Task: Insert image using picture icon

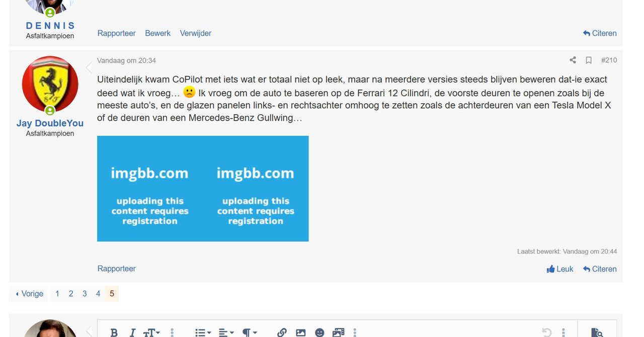Action: pos(301,332)
